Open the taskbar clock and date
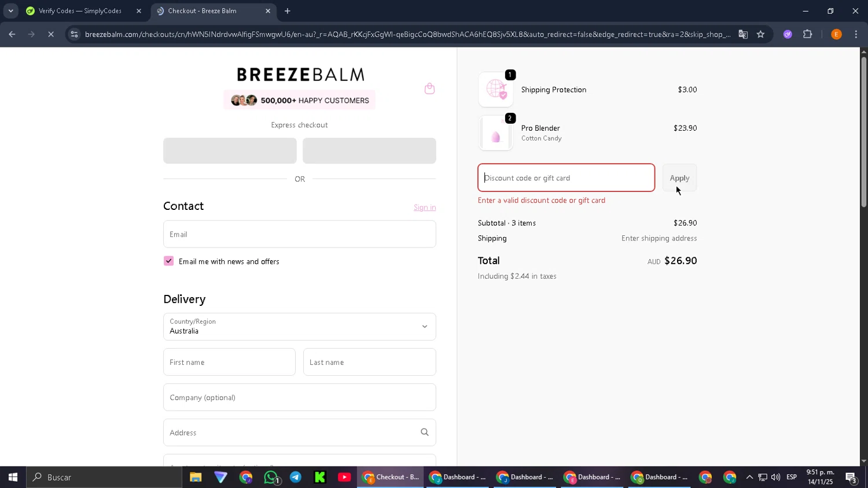Image resolution: width=868 pixels, height=488 pixels. [x=821, y=477]
